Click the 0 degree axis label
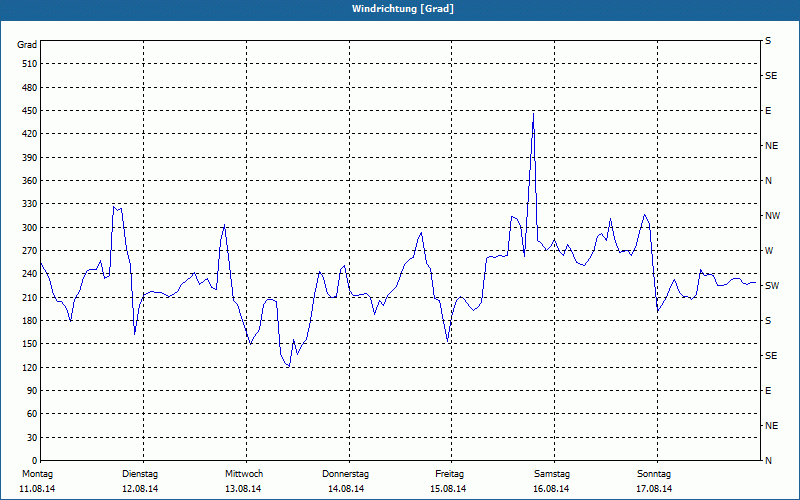The image size is (800, 500). [x=34, y=461]
